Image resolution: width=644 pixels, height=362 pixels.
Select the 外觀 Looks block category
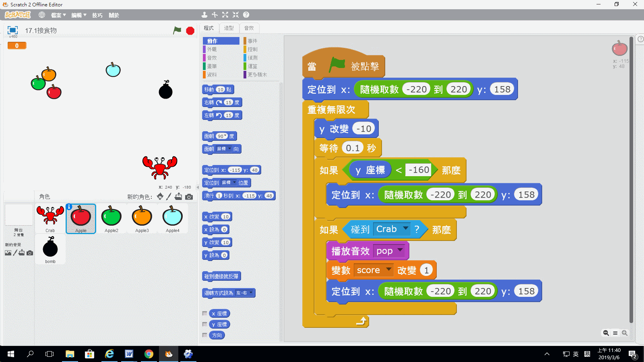click(x=221, y=49)
